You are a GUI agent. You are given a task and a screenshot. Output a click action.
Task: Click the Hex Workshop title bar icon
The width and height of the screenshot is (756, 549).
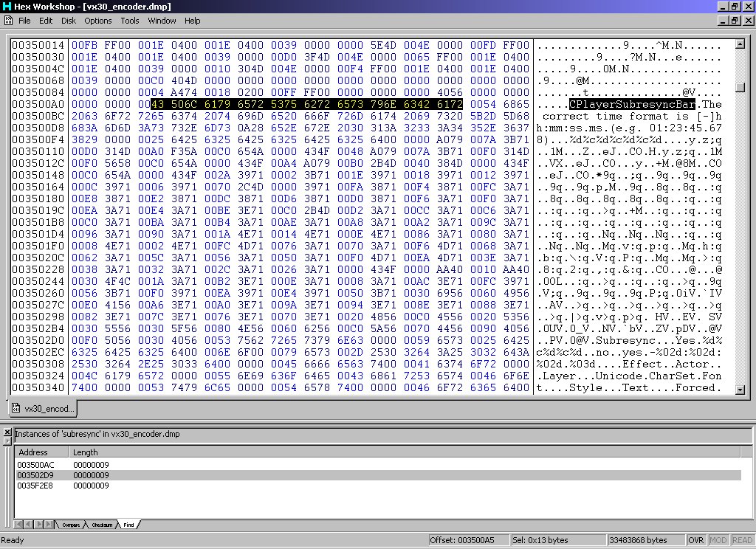(7, 6)
